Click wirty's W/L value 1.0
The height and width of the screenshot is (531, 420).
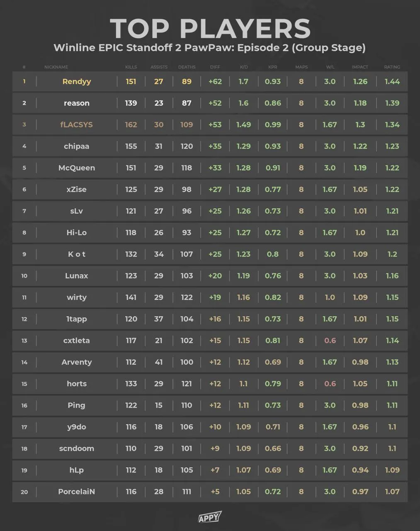(330, 297)
